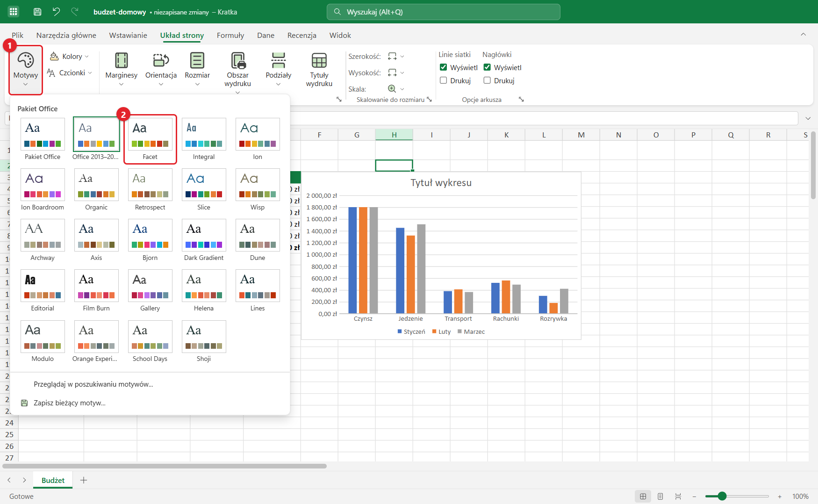Check Drukuj under Nagłówki

[x=487, y=80]
